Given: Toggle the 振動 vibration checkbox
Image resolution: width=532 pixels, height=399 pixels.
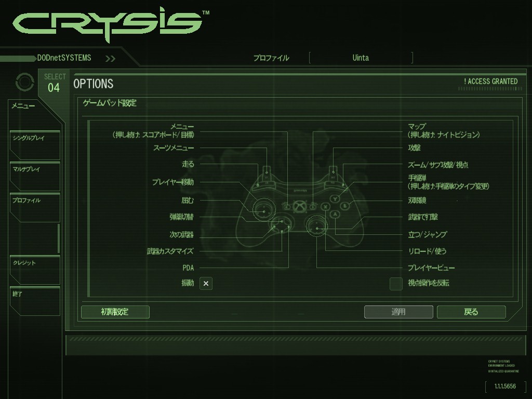Looking at the screenshot, I should coord(206,283).
